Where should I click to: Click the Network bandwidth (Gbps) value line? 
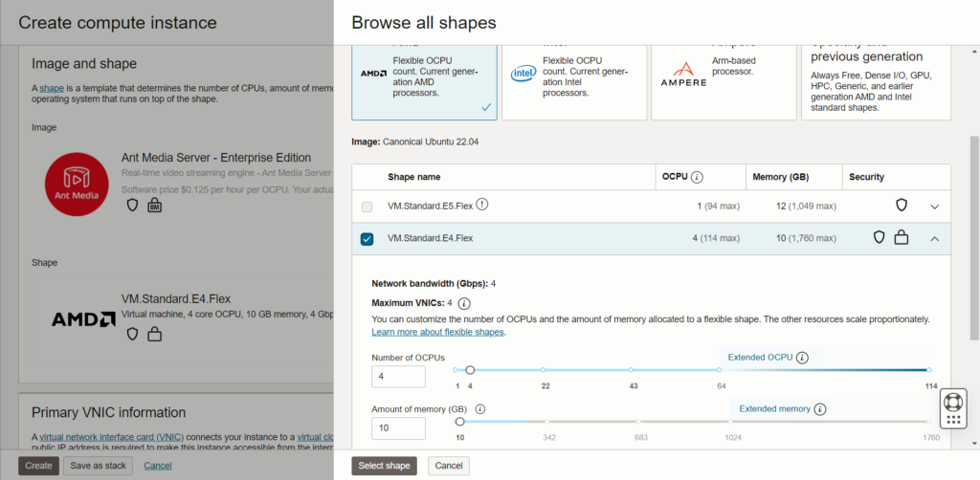pos(434,283)
